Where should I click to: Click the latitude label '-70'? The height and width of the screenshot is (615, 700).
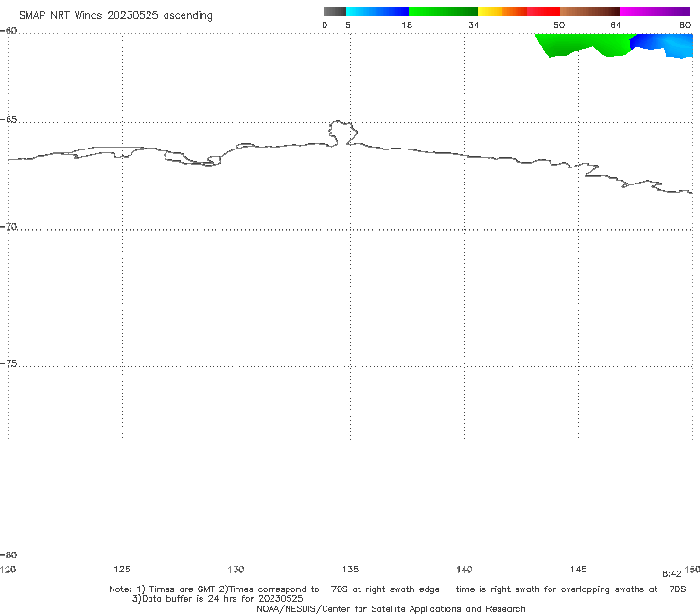coord(9,227)
